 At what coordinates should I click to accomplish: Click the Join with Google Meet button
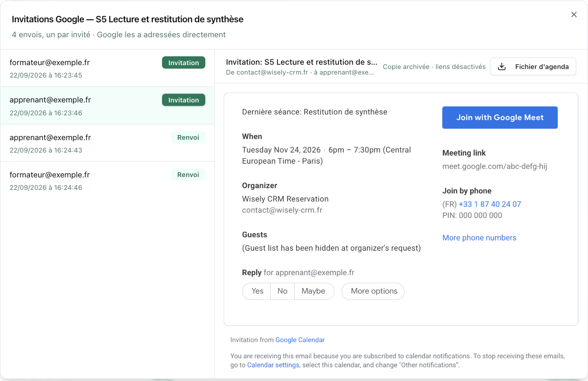(x=500, y=117)
